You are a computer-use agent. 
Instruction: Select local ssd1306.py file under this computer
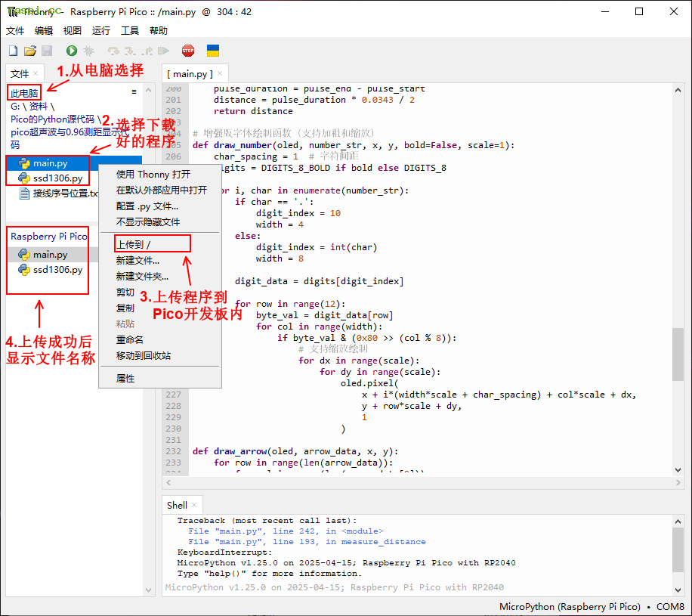tap(57, 178)
